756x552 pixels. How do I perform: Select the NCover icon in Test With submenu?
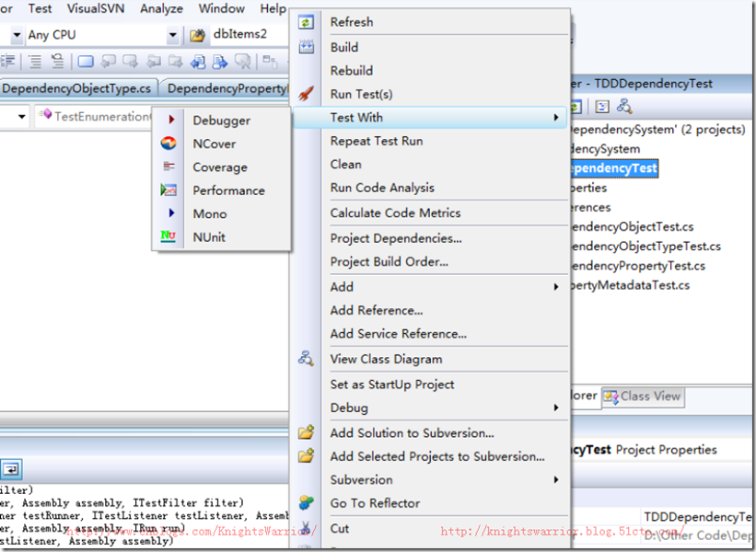[x=169, y=144]
